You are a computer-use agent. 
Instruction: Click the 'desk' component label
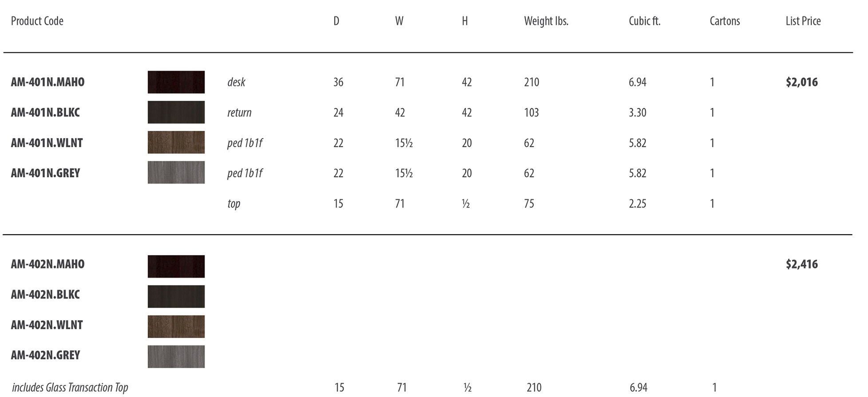point(236,83)
